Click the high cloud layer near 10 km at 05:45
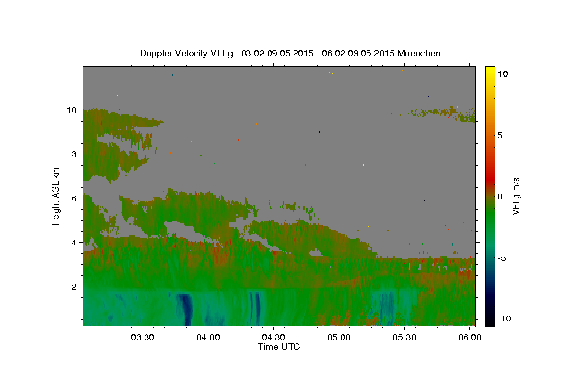This screenshot has width=588, height=392. 441,114
